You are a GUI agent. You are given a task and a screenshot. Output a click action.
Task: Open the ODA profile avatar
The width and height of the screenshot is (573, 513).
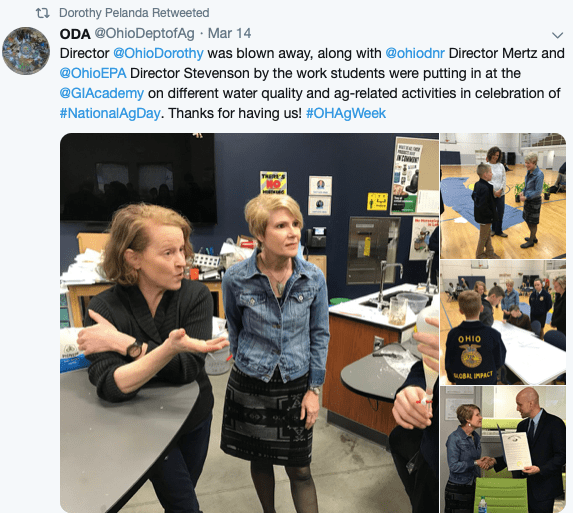pyautogui.click(x=26, y=51)
